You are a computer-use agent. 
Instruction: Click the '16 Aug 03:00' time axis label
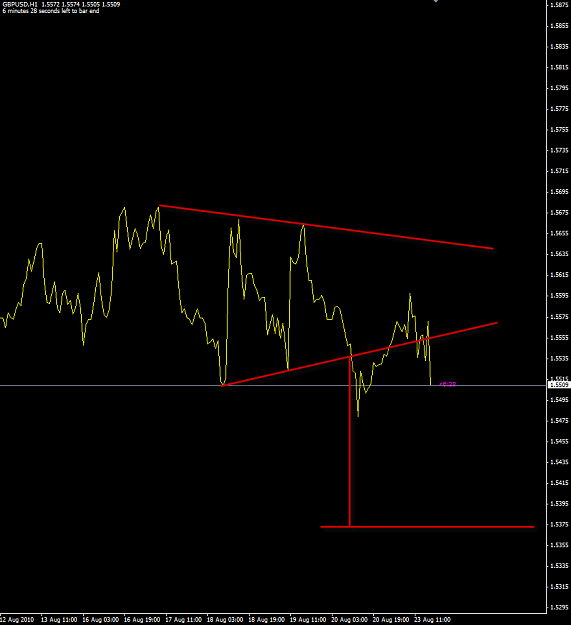coord(100,620)
